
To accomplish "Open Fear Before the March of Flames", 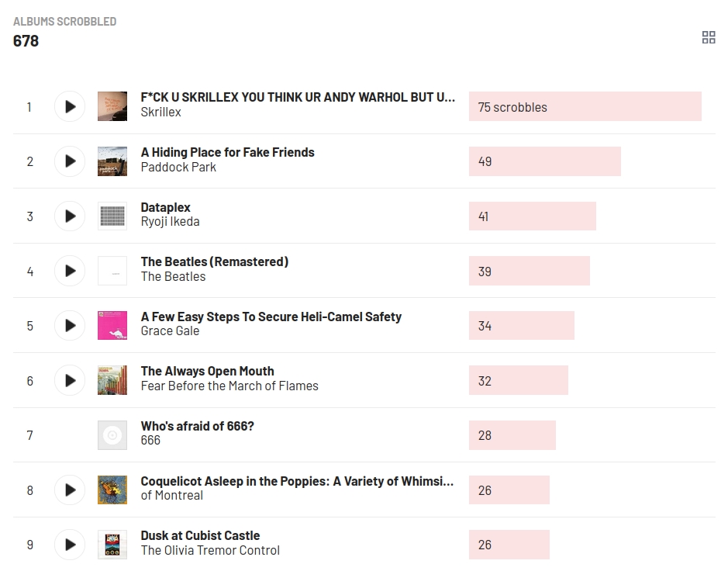I will tap(229, 386).
